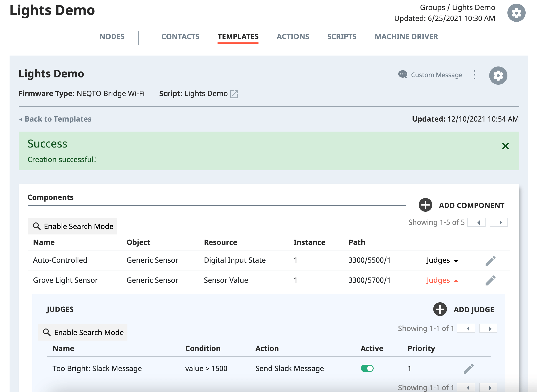Expand Judges for Auto-Controlled component
Viewport: 537px width, 392px height.
point(442,260)
